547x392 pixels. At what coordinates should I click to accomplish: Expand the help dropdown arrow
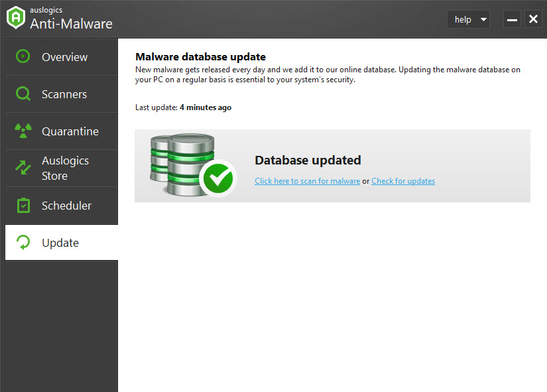[483, 19]
